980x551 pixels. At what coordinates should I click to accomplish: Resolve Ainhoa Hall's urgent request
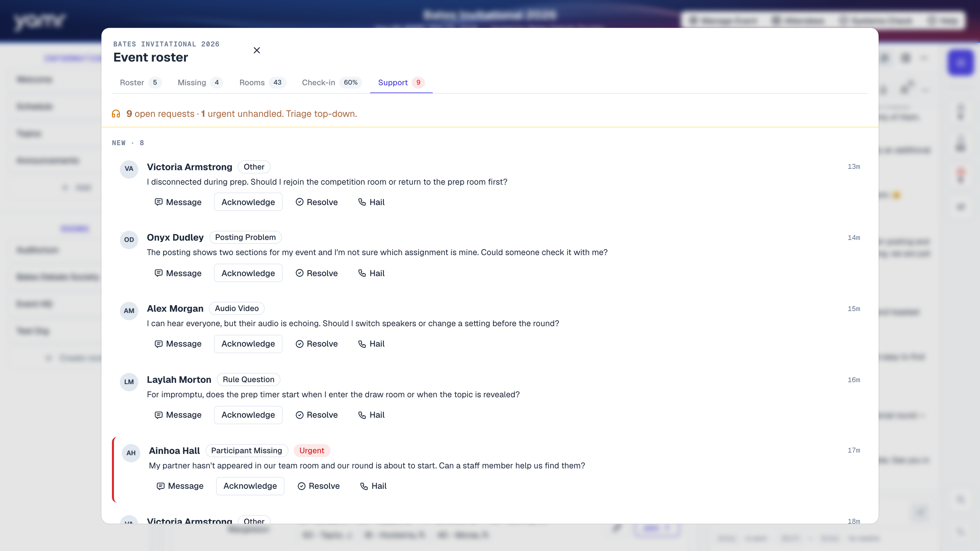[x=318, y=486]
